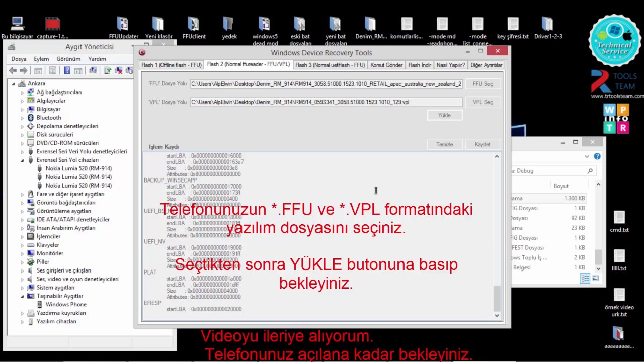Expand the Klavyeler node
Screen dimensions: 644x362
(x=22, y=245)
